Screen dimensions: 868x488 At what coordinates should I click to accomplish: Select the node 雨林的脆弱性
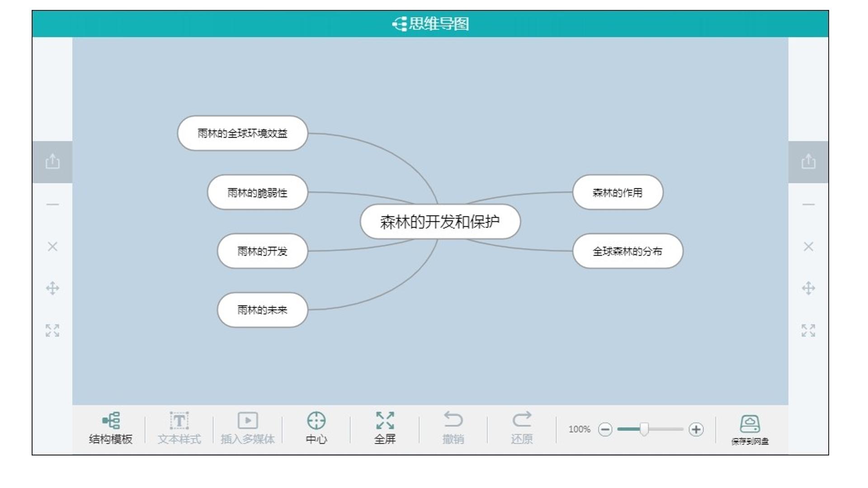pyautogui.click(x=258, y=192)
